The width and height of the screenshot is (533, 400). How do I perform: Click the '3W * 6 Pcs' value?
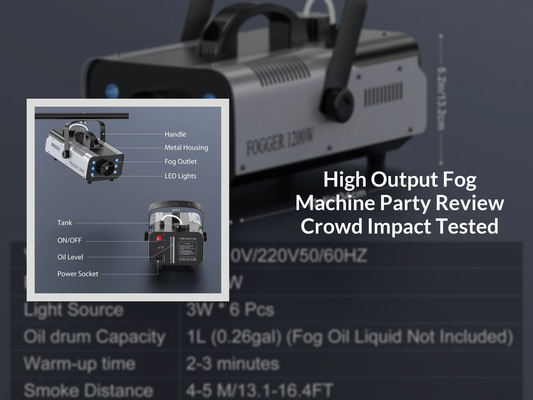pyautogui.click(x=230, y=310)
